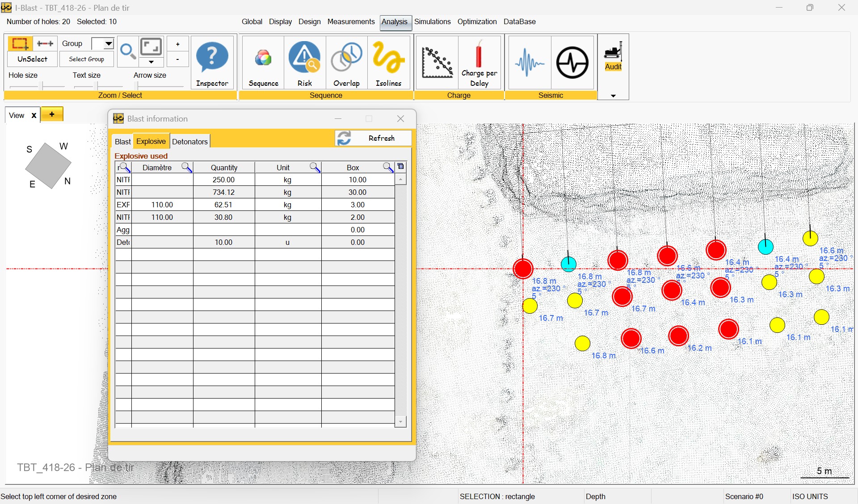The image size is (858, 504).
Task: Click the UnSelect button
Action: 32,59
